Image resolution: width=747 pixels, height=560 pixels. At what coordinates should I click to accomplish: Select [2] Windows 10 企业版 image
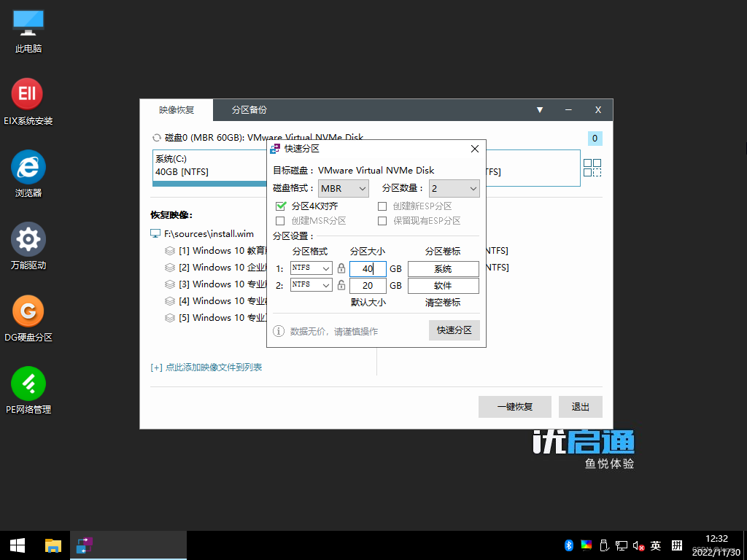[x=215, y=267]
